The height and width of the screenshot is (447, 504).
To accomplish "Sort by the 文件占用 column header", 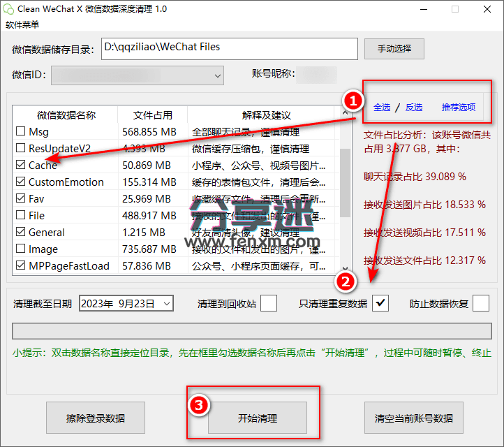I will pyautogui.click(x=152, y=115).
